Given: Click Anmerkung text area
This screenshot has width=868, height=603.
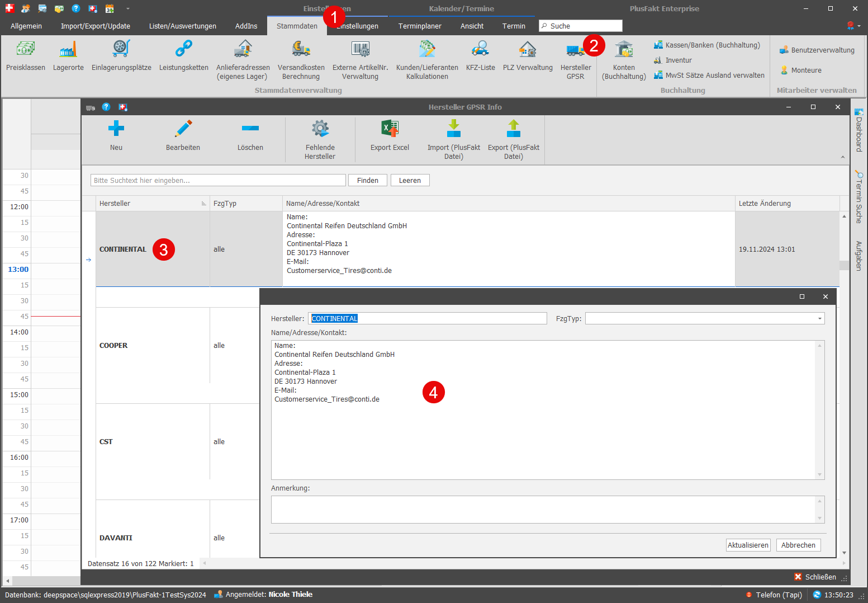Looking at the screenshot, I should pyautogui.click(x=543, y=510).
